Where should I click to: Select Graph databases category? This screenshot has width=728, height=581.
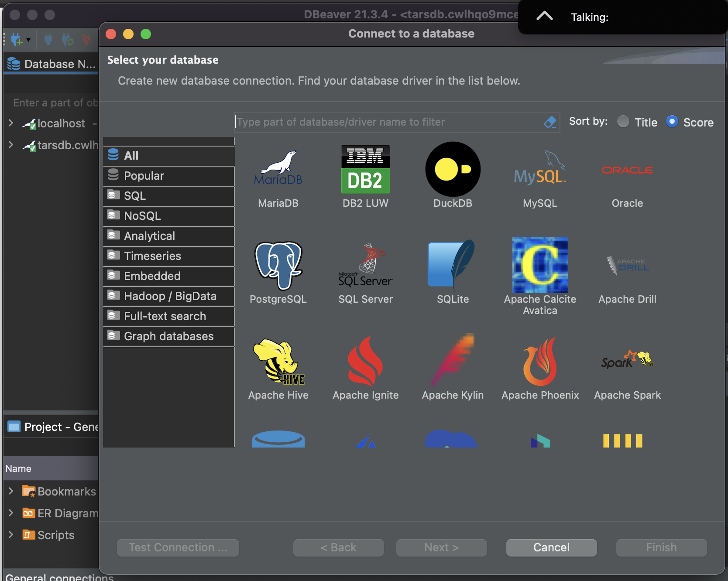coord(169,336)
